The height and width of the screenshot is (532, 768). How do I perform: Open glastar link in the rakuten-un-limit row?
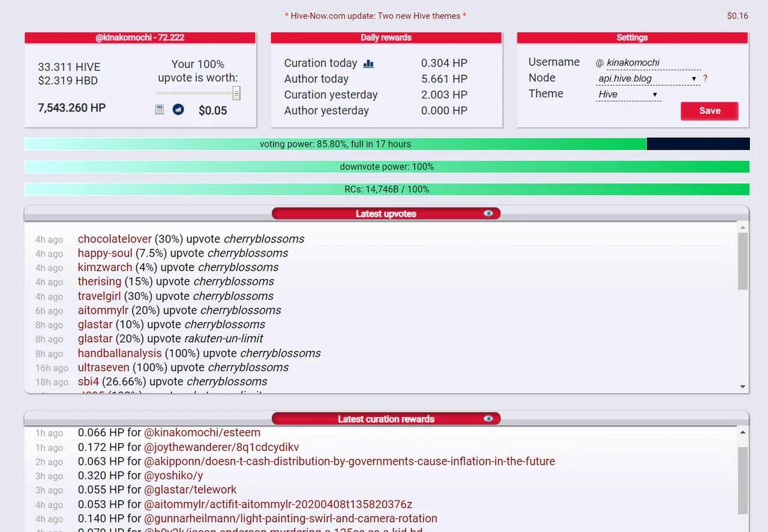click(x=95, y=339)
